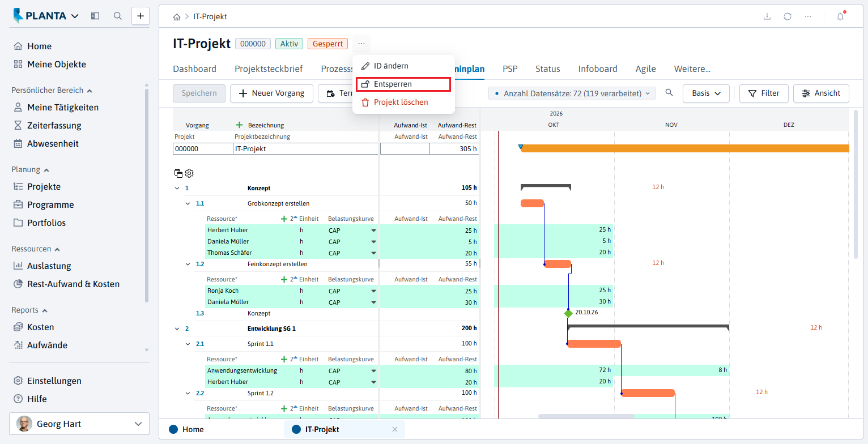This screenshot has height=444, width=868.
Task: Click the plus button beside PLANTA logo
Action: [x=141, y=16]
